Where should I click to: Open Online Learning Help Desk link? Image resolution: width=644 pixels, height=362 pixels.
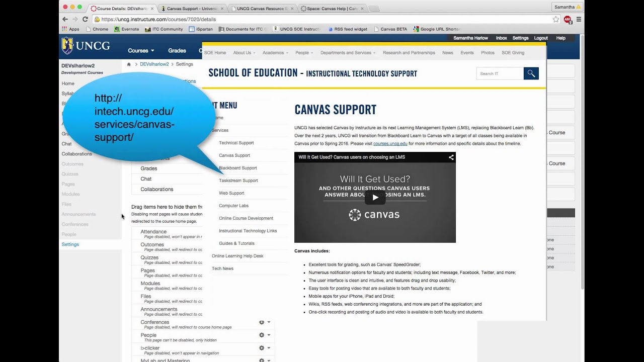pyautogui.click(x=237, y=256)
